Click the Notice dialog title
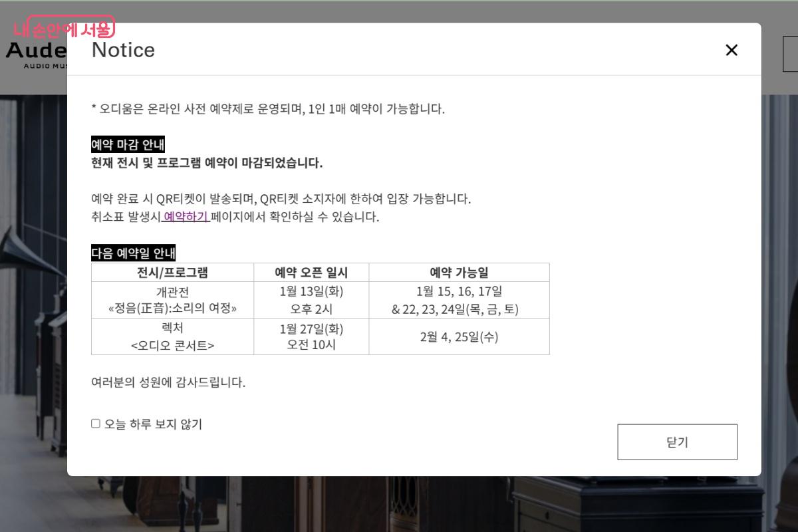Image resolution: width=798 pixels, height=532 pixels. tap(123, 50)
